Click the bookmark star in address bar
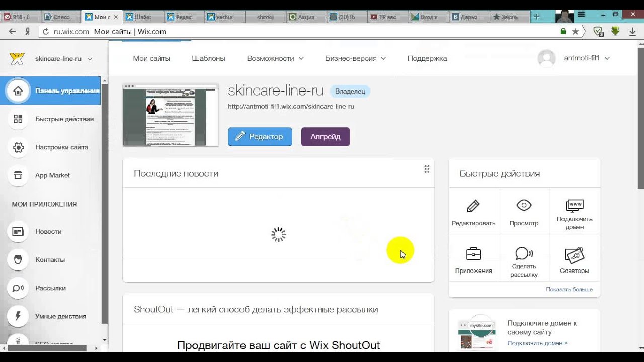 [x=575, y=31]
